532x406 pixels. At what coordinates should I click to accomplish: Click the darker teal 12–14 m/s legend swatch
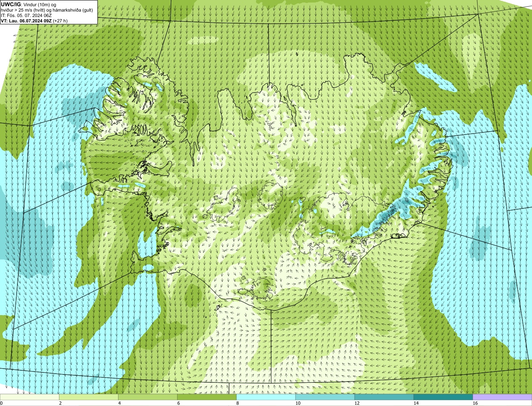click(x=384, y=397)
